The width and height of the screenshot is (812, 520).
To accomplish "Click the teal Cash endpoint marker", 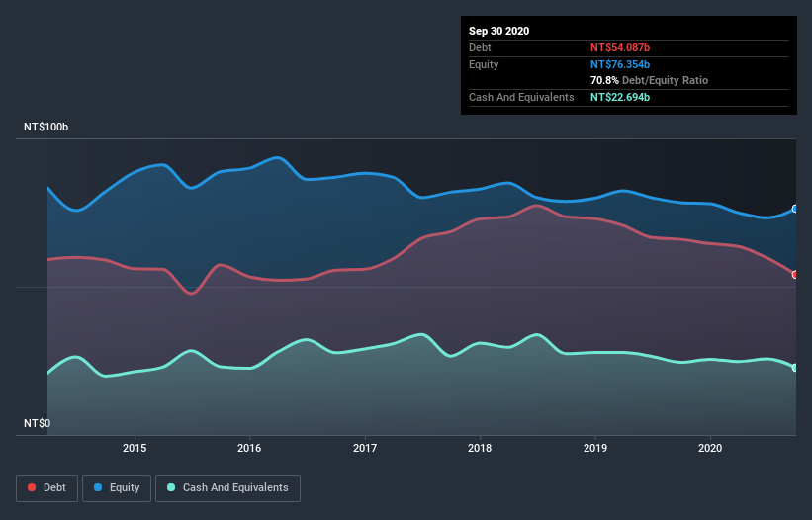I will [x=795, y=368].
